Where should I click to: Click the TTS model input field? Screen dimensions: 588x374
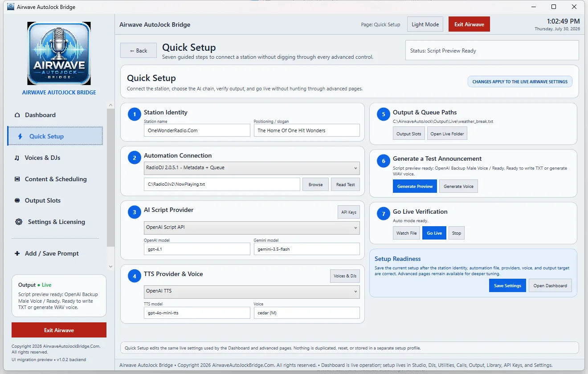pos(197,313)
